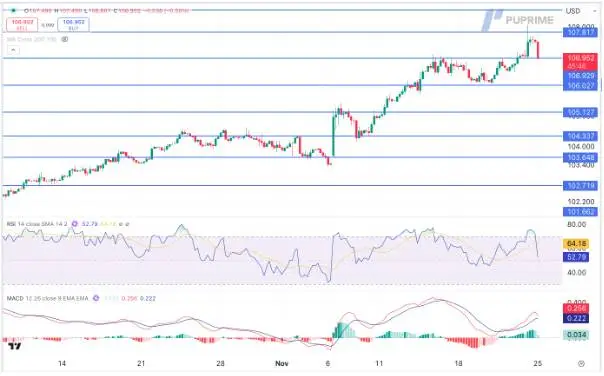Image resolution: width=604 pixels, height=376 pixels.
Task: Select the red current price label
Action: coord(580,62)
